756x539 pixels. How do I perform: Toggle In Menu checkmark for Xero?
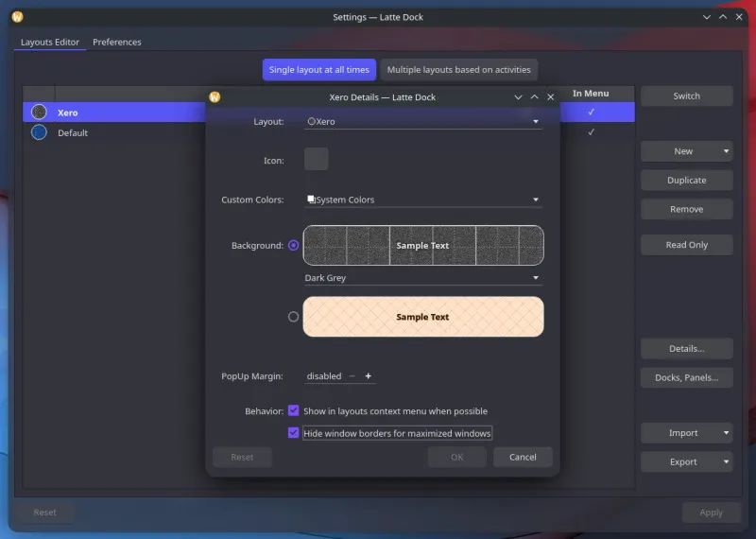pyautogui.click(x=591, y=112)
